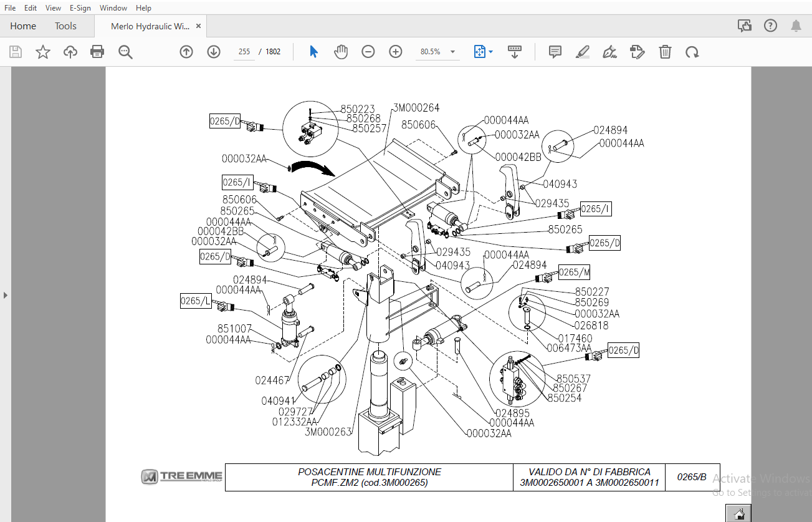
Task: Upload the file to cloud storage
Action: (70, 52)
